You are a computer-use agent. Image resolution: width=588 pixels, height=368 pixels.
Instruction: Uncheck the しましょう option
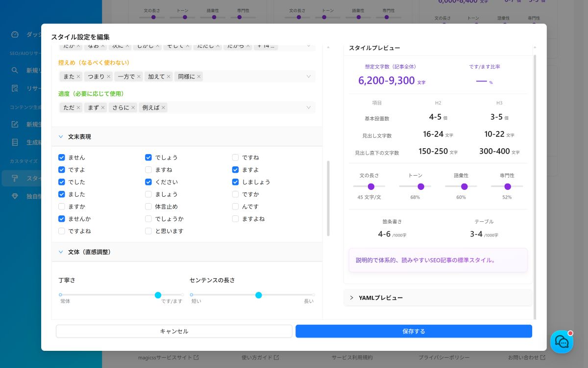click(x=235, y=182)
